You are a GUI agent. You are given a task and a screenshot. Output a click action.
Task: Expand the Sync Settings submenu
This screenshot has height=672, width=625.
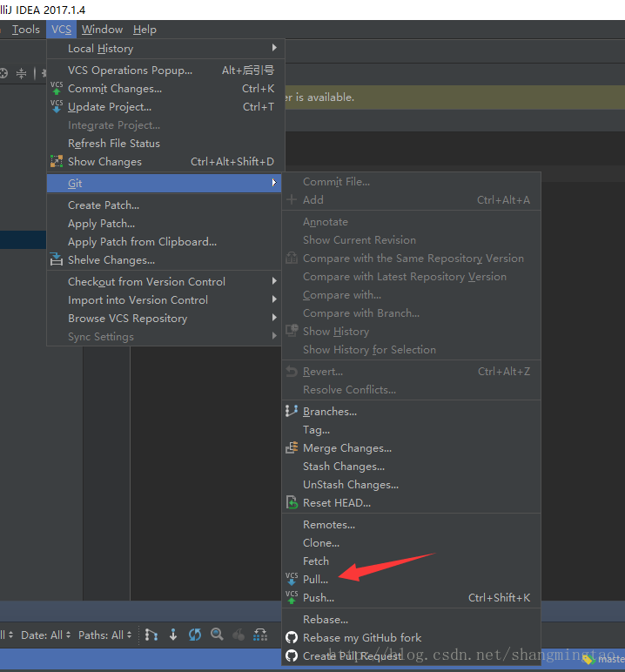(x=165, y=336)
